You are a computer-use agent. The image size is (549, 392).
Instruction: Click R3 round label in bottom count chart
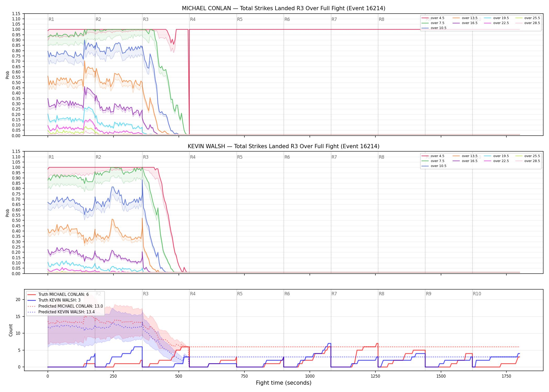tap(146, 294)
